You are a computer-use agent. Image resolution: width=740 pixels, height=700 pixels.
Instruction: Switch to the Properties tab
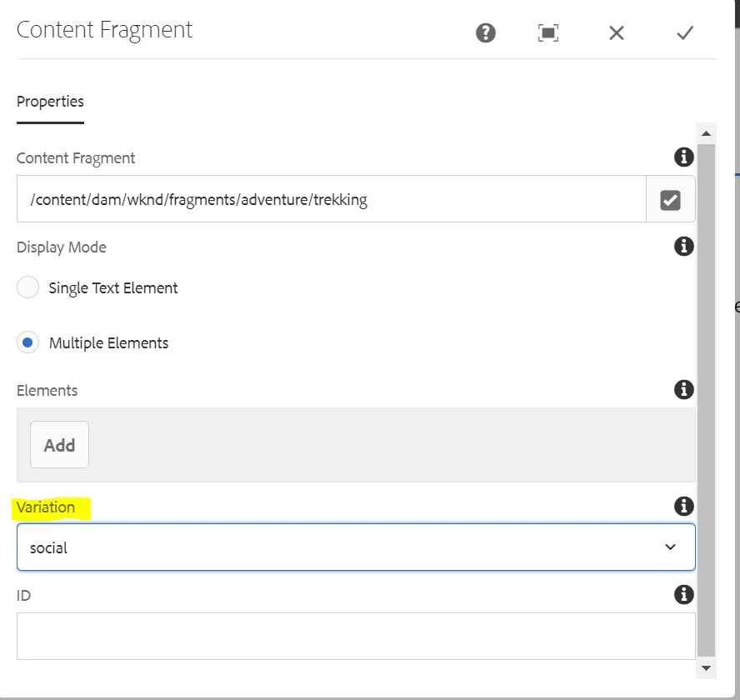pos(50,102)
